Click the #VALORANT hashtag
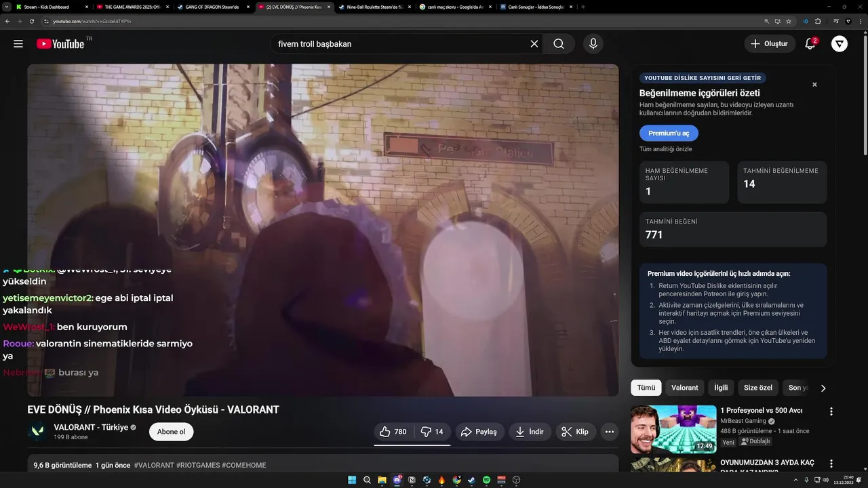The height and width of the screenshot is (488, 868). [154, 466]
